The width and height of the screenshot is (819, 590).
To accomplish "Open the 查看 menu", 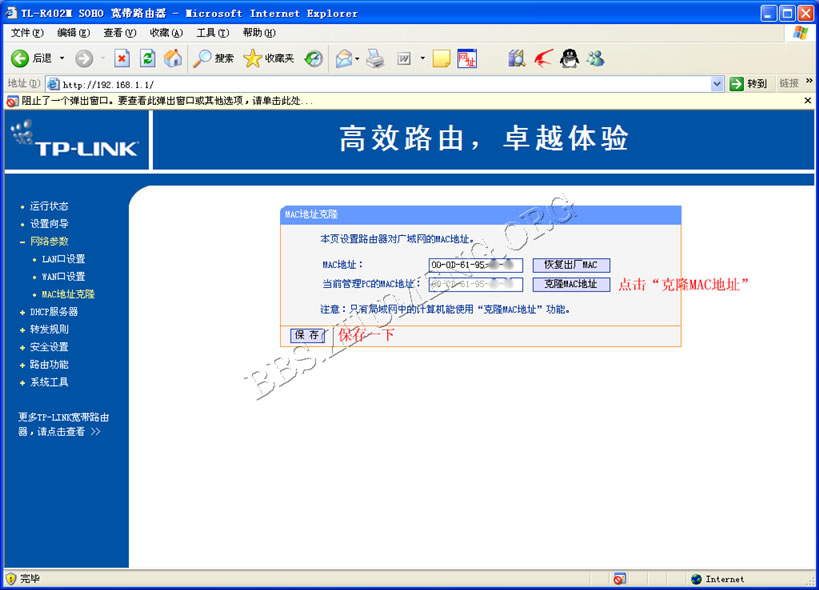I will click(120, 33).
